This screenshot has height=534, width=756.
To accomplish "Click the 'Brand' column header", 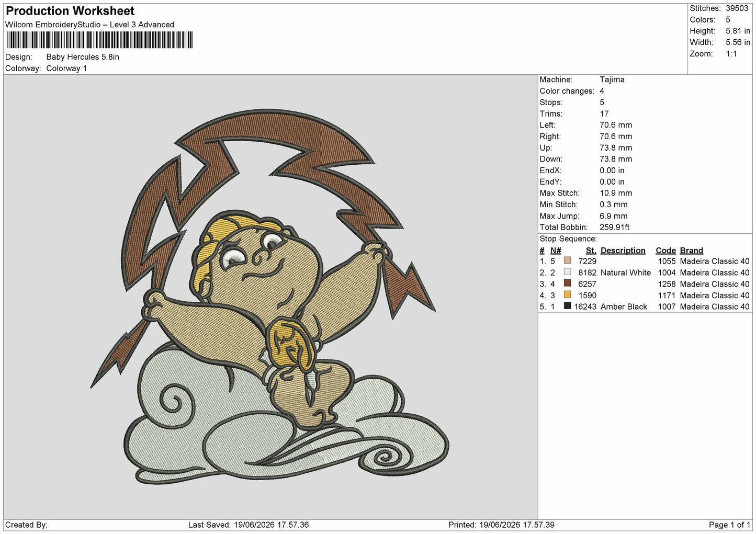I will (691, 251).
